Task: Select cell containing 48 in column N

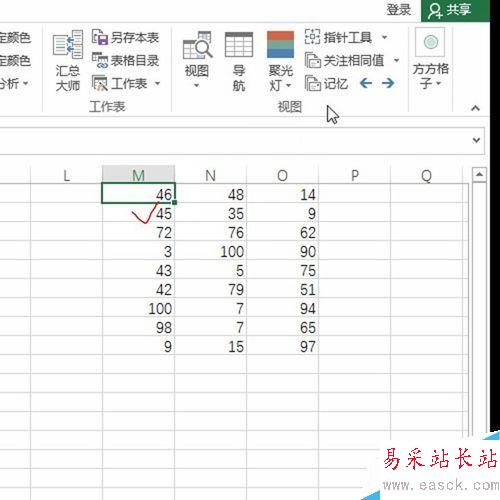Action: [x=211, y=193]
